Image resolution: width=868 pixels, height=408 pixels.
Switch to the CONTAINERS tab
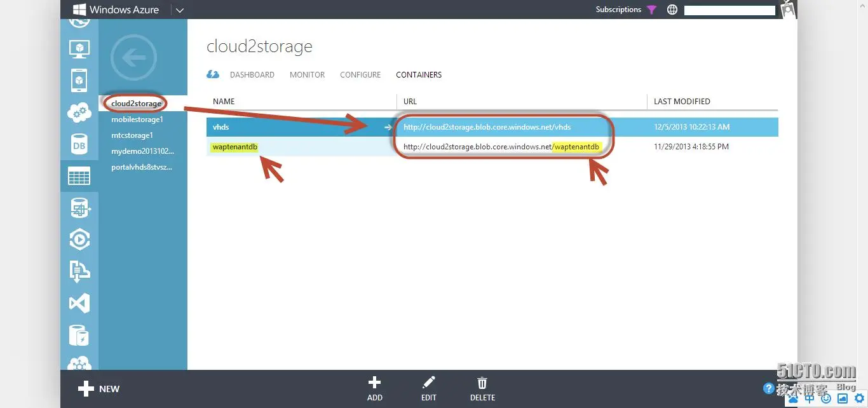click(419, 74)
